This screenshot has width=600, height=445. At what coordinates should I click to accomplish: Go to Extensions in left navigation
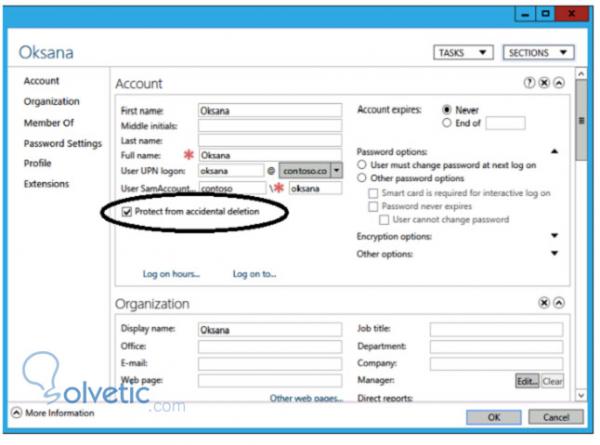click(46, 184)
